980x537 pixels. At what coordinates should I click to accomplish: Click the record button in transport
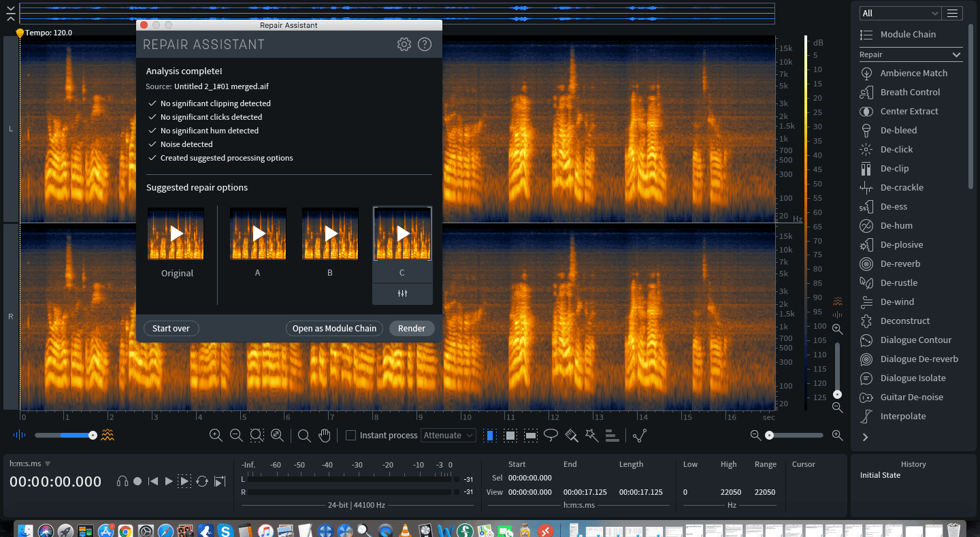click(x=137, y=481)
